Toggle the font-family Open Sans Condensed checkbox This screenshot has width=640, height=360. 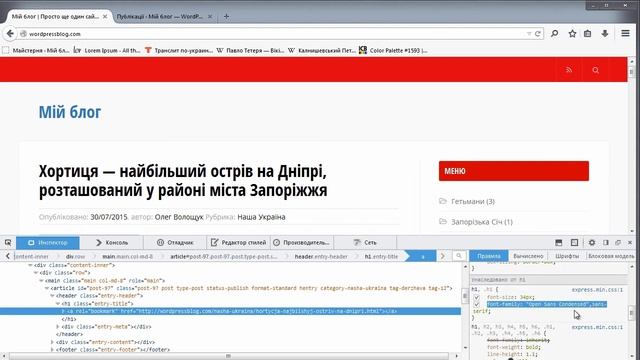[477, 304]
